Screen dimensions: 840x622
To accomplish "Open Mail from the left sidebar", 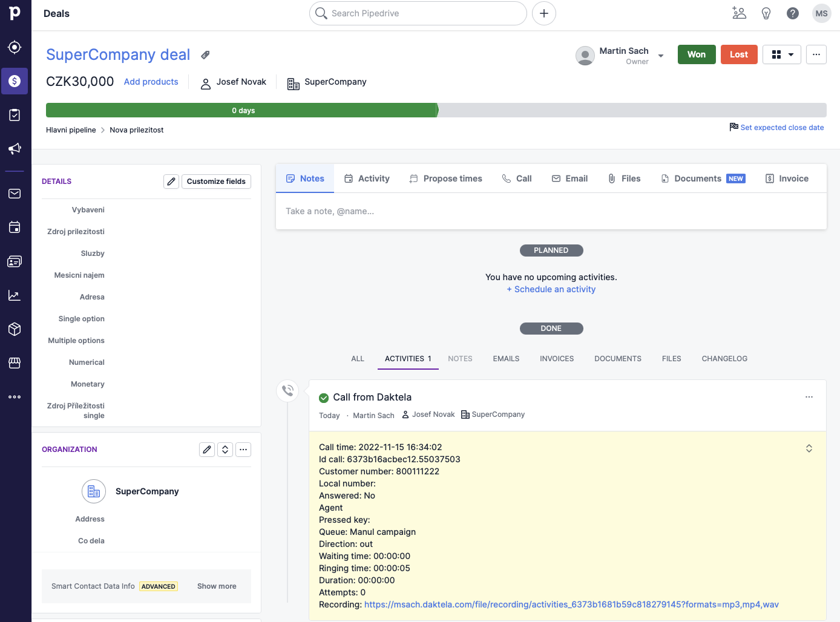I will [x=15, y=194].
